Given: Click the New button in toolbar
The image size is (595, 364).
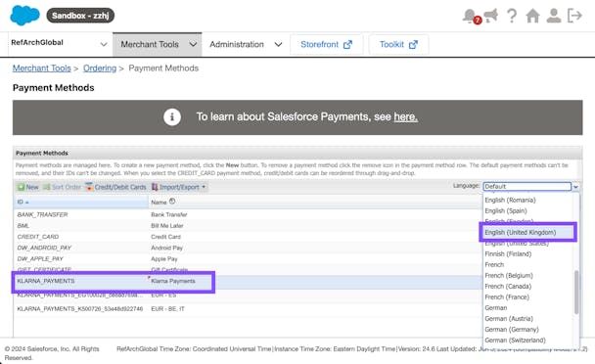Looking at the screenshot, I should click(x=27, y=187).
